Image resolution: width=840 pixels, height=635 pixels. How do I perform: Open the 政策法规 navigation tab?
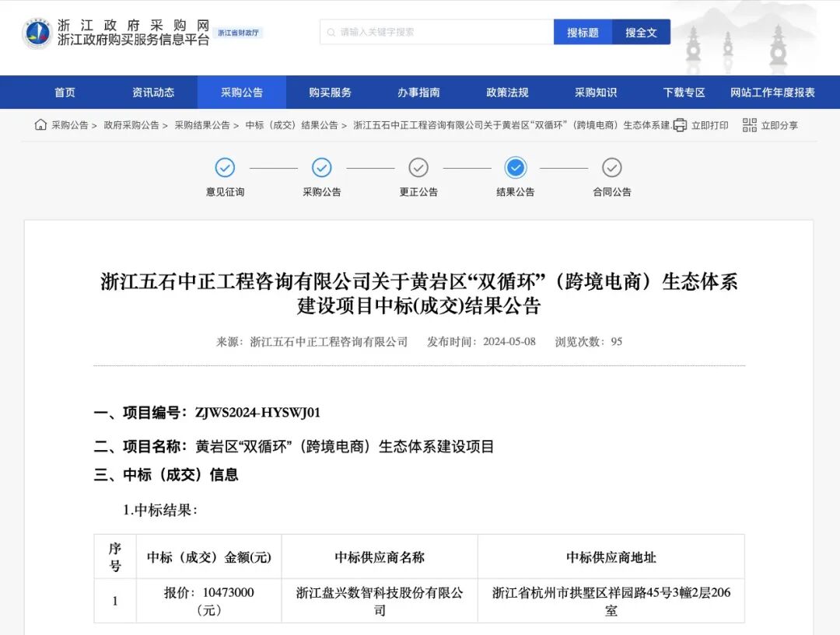point(507,92)
